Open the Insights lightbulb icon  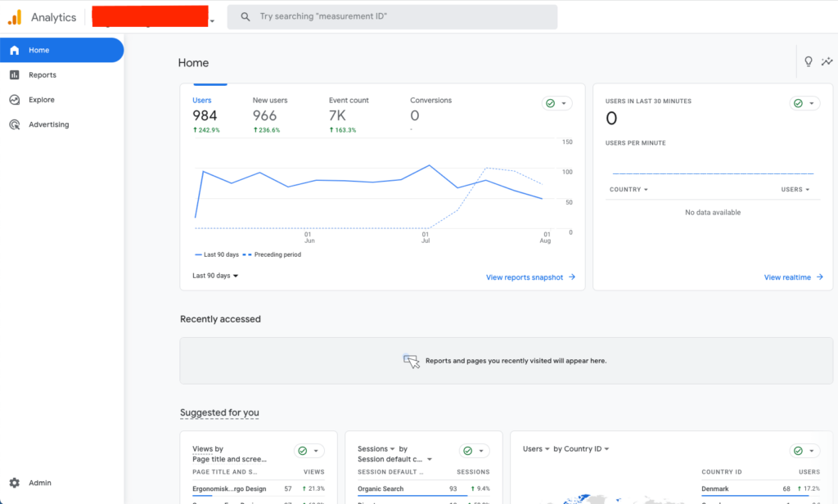point(808,61)
